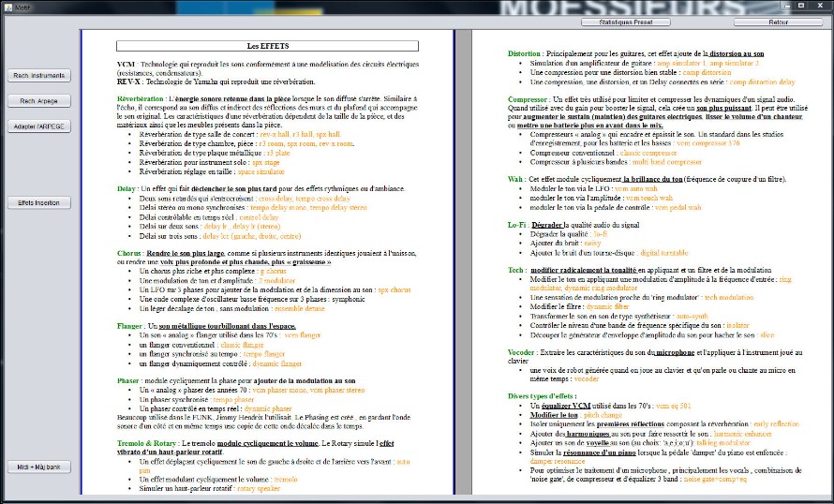This screenshot has width=834, height=504.
Task: Click the 'vcm pedal wah' effect name
Action: tap(678, 208)
